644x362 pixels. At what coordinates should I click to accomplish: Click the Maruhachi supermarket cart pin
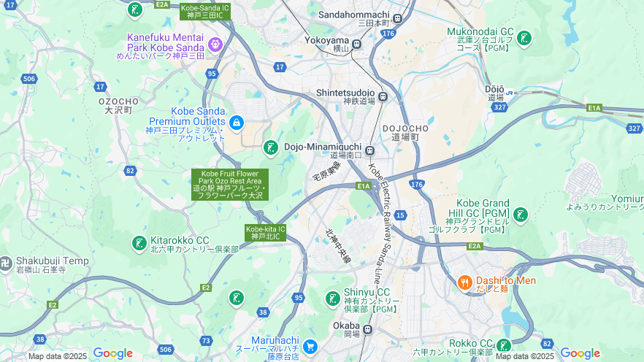pyautogui.click(x=310, y=347)
